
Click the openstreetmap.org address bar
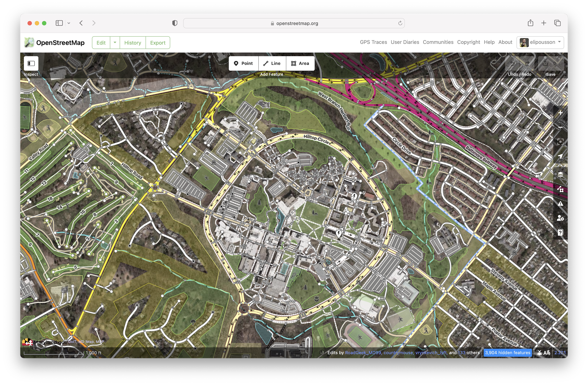coord(294,23)
